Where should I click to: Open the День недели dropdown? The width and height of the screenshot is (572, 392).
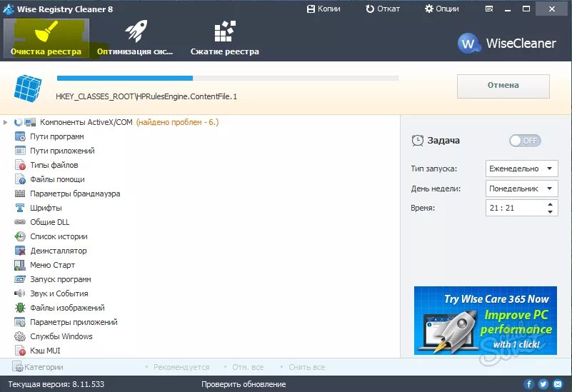point(522,189)
